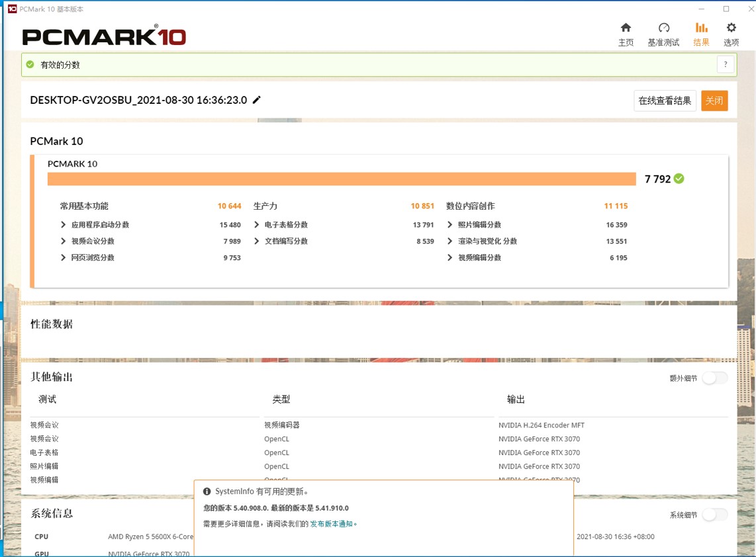Expand 照片编辑分数 row
Viewport: 756px width, 557px height.
pos(450,224)
